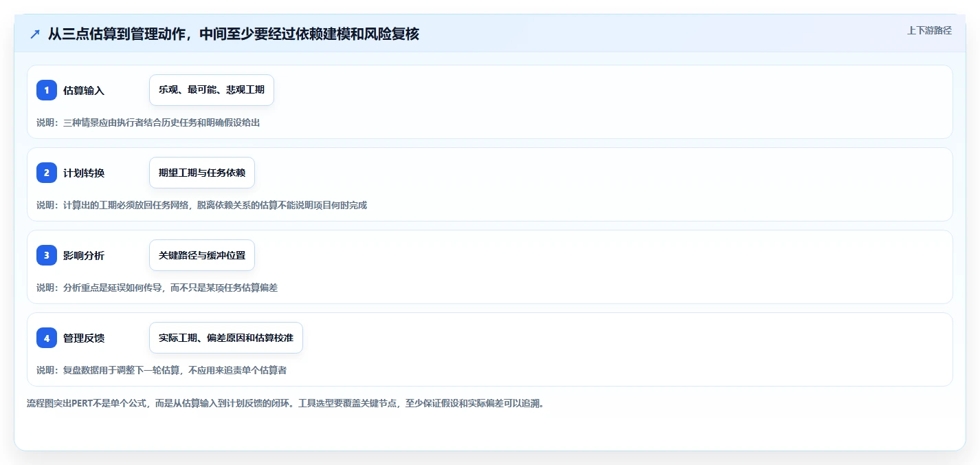Click the 管理反馈 step label
The image size is (980, 465).
(84, 338)
